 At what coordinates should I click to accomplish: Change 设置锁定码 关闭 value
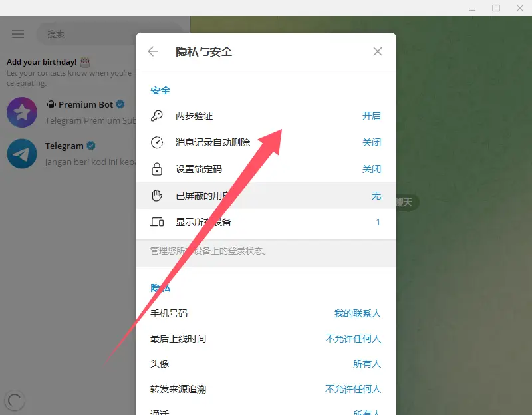tap(371, 169)
